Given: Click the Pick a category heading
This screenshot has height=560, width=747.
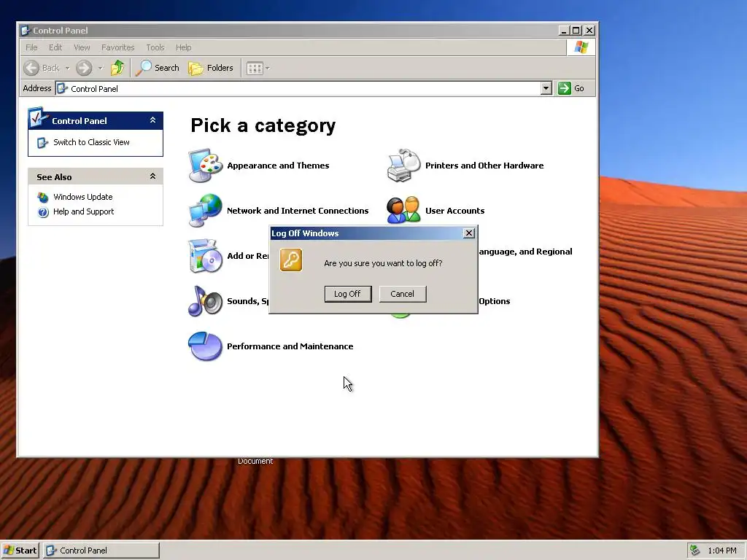Looking at the screenshot, I should (x=263, y=125).
